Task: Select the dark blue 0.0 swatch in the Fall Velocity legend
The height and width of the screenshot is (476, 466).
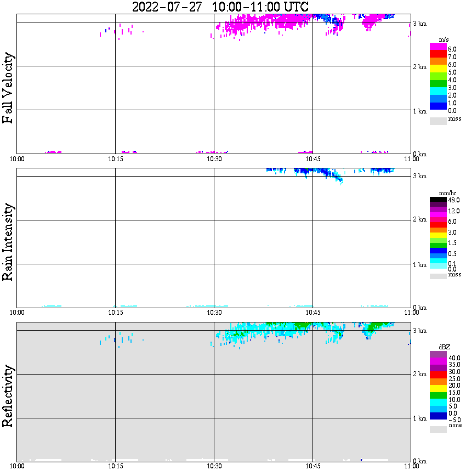Action: pos(438,106)
